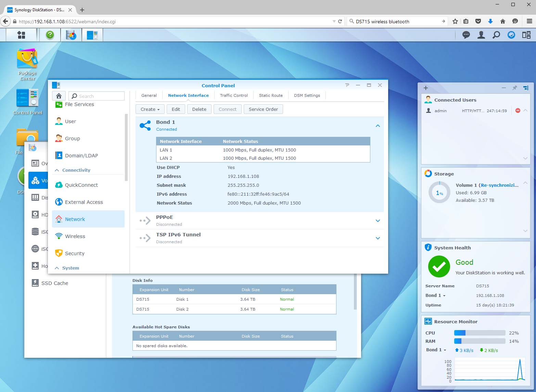Bookmark this page with star icon
Viewport: 536px width, 392px height.
pyautogui.click(x=455, y=21)
